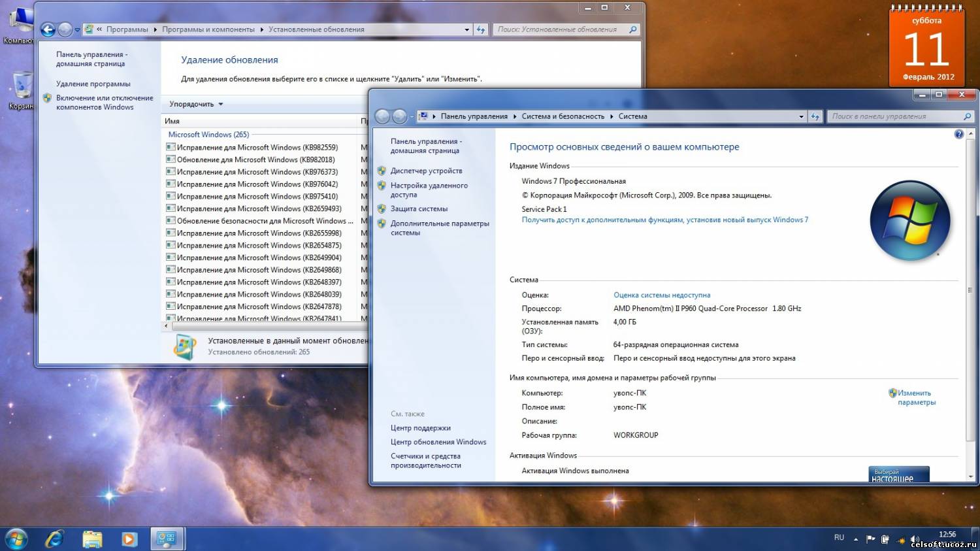Open the Упорядочить dropdown menu
The width and height of the screenshot is (980, 551).
(x=196, y=104)
